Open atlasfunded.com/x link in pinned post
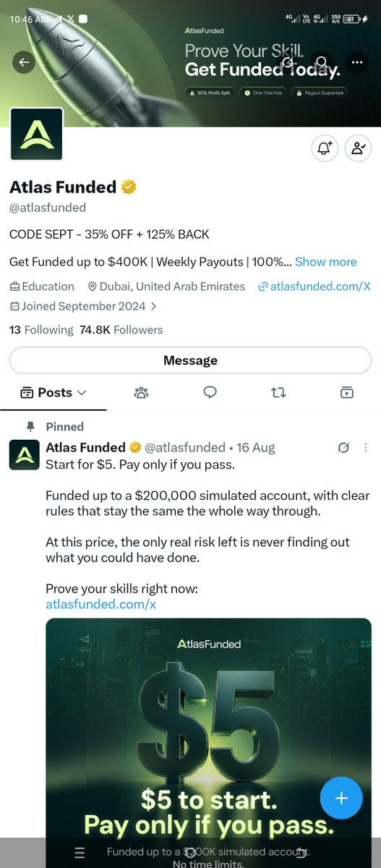This screenshot has width=381, height=868. (x=101, y=604)
